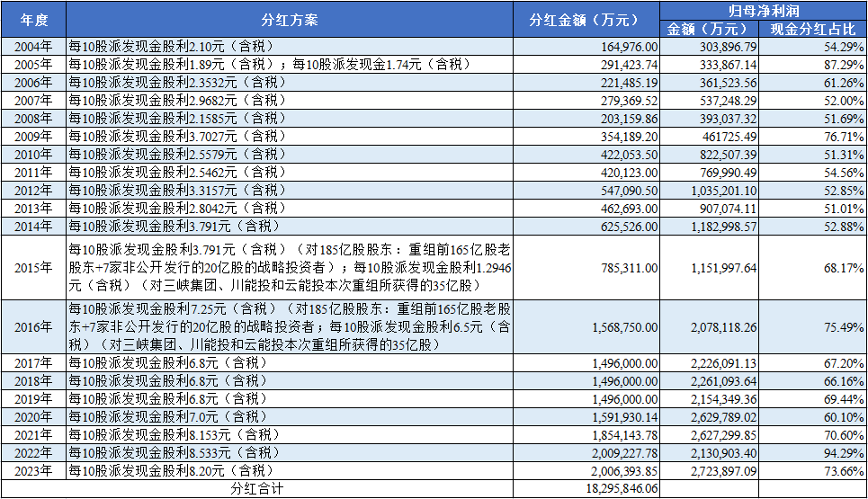Screen dimensions: 868x499
Task: Click the 2004年 year cell
Action: 32,46
